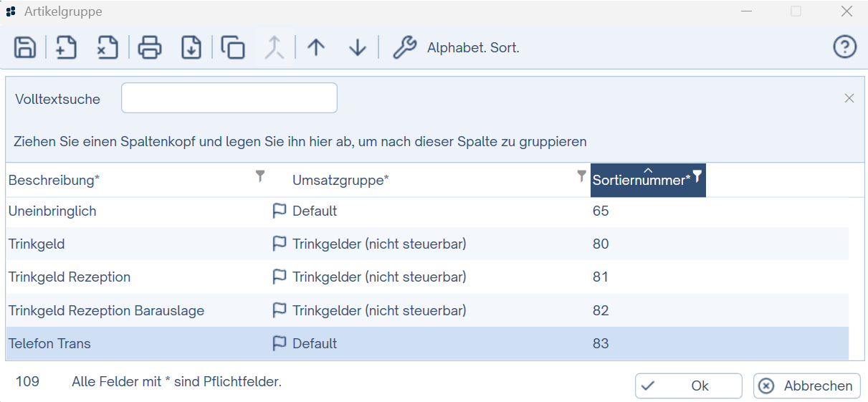Image resolution: width=868 pixels, height=402 pixels.
Task: Close the search panel with the X
Action: 849,98
